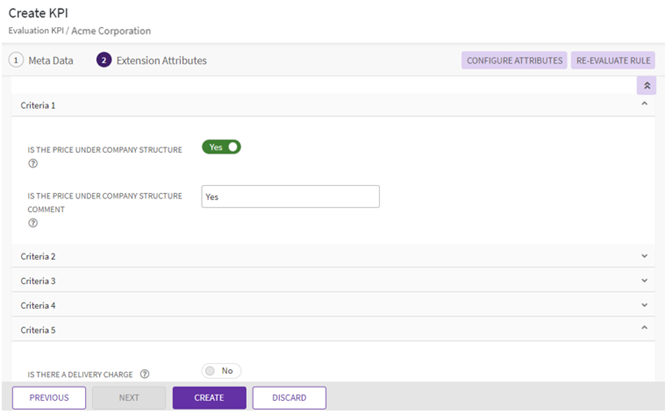Click help icon beside delivery charge label

tap(145, 374)
